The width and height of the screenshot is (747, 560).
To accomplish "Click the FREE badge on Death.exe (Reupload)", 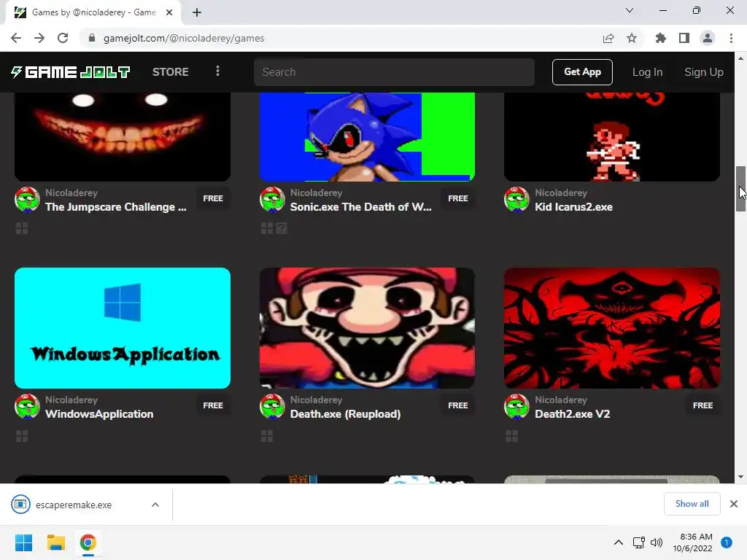I will (x=458, y=405).
